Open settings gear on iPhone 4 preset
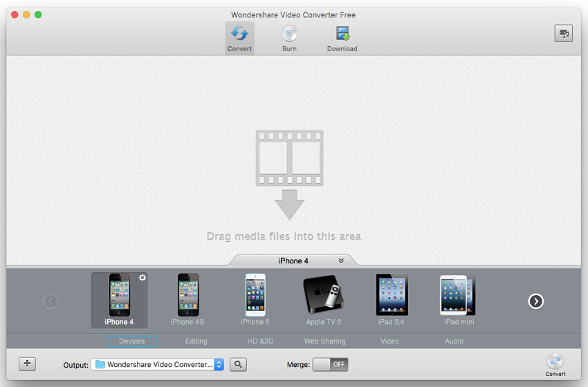Screen dimensions: 588x387 (143, 278)
